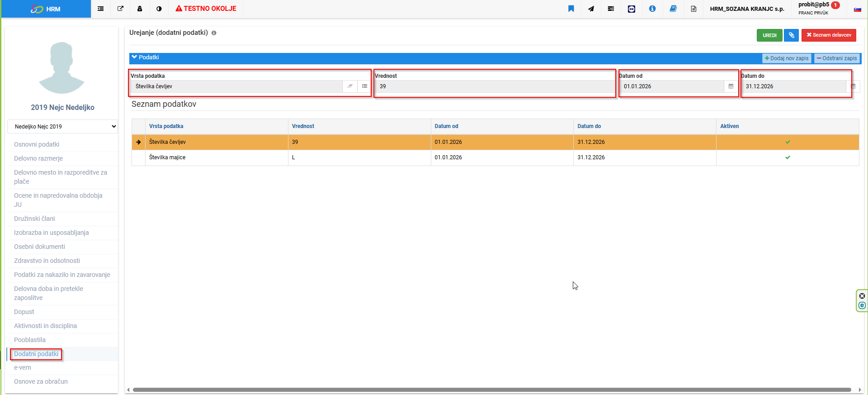Open Izobrazba in usposabljanja menu item
The width and height of the screenshot is (868, 395).
click(52, 233)
